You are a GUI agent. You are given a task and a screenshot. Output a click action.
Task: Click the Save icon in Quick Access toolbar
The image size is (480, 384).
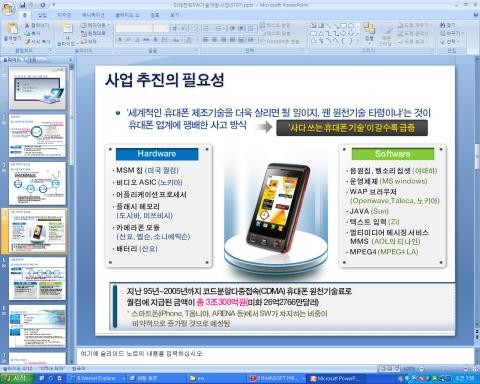click(x=23, y=5)
